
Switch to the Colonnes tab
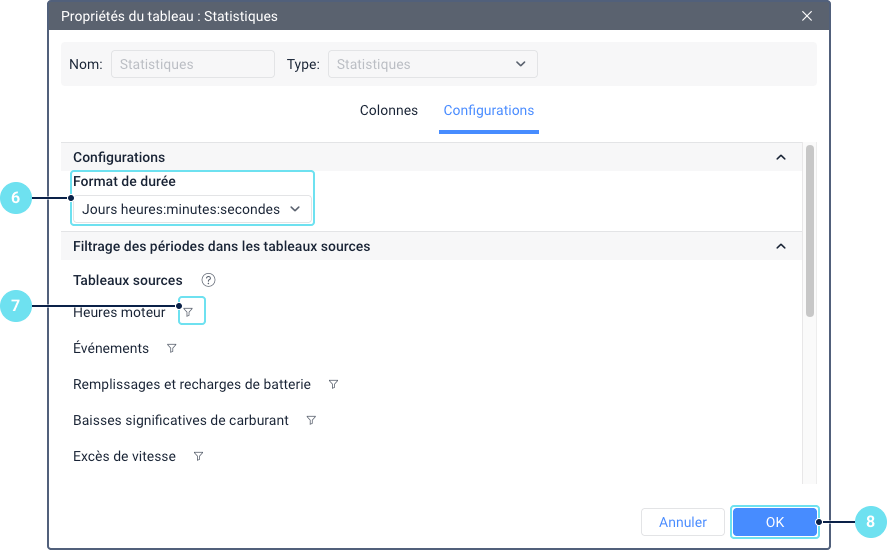[x=389, y=110]
